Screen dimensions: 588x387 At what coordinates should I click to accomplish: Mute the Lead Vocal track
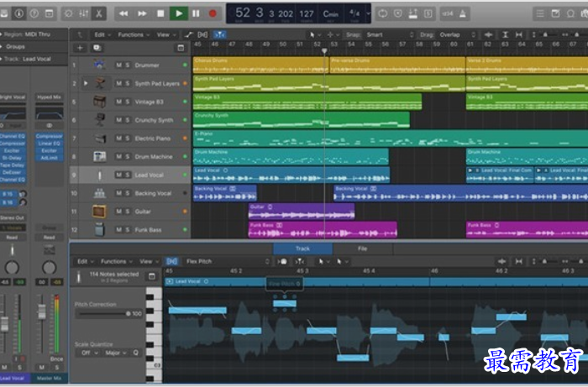pyautogui.click(x=118, y=175)
